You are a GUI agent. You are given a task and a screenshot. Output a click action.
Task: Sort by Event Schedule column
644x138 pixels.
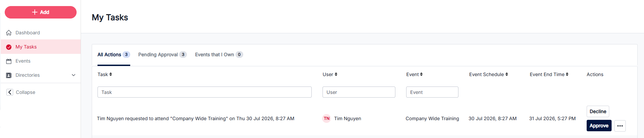coord(488,74)
